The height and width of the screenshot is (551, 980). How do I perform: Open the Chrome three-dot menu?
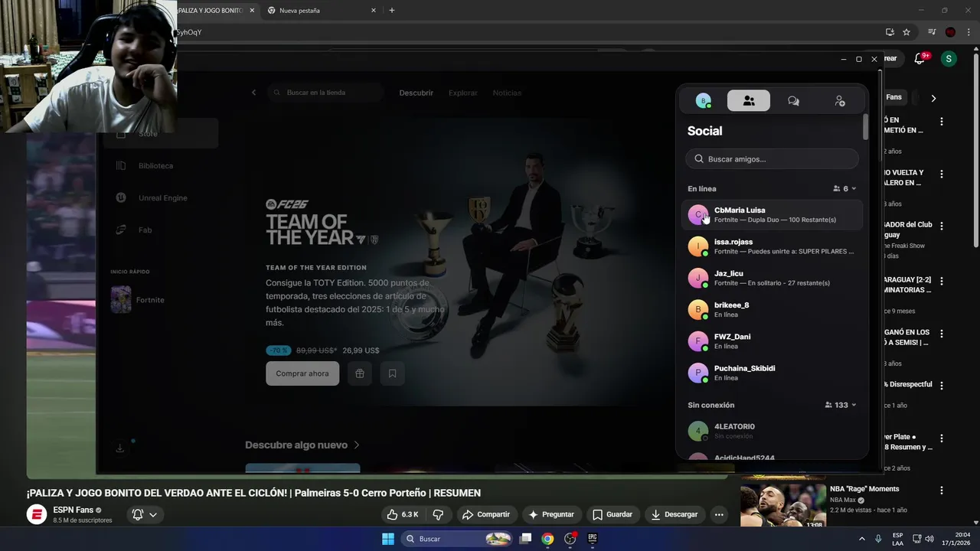(969, 32)
